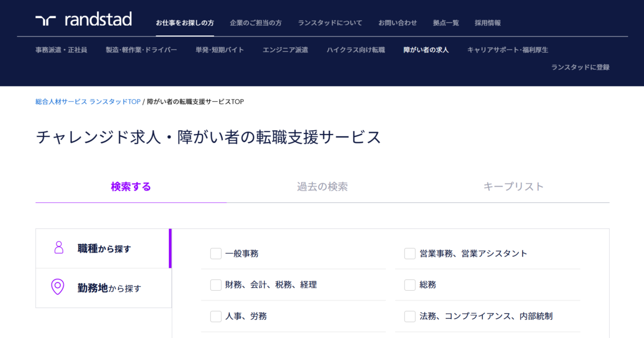Click the ランスタッドに登録 link
Screen dimensions: 644x338
point(580,68)
